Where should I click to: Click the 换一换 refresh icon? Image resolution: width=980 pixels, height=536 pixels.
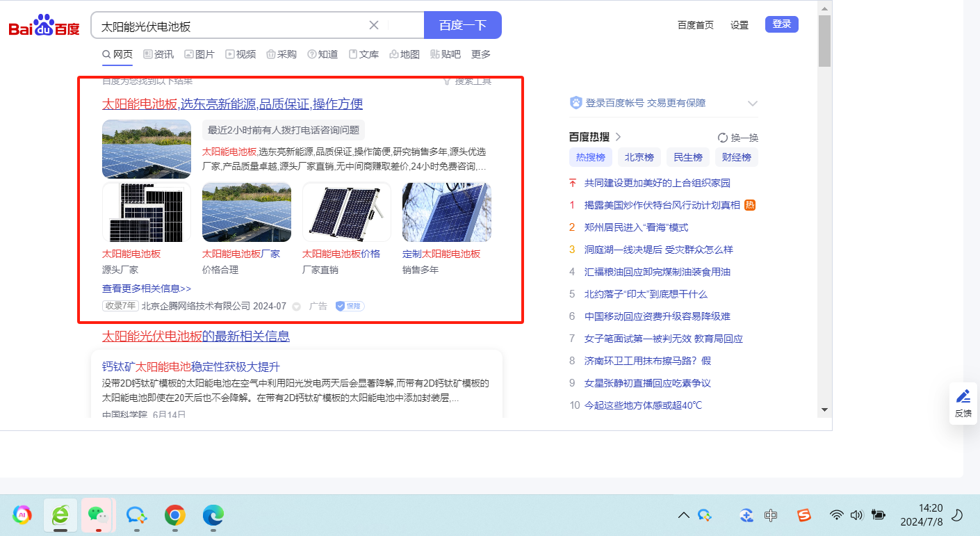[722, 138]
